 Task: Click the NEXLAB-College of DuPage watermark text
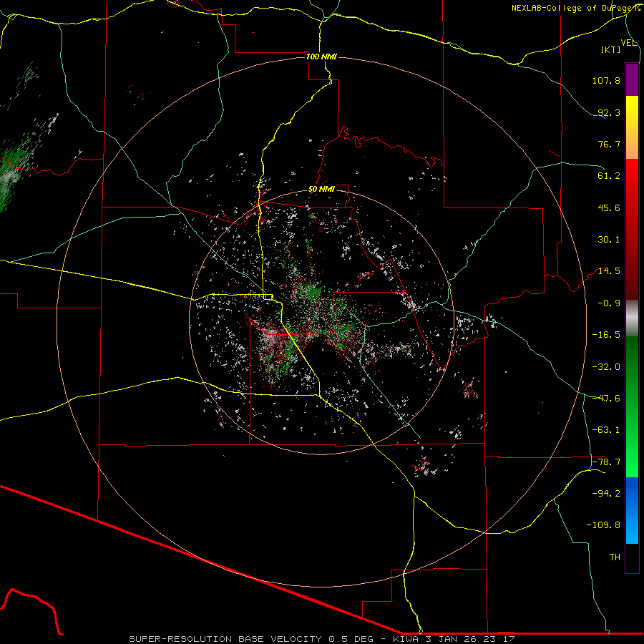575,8
